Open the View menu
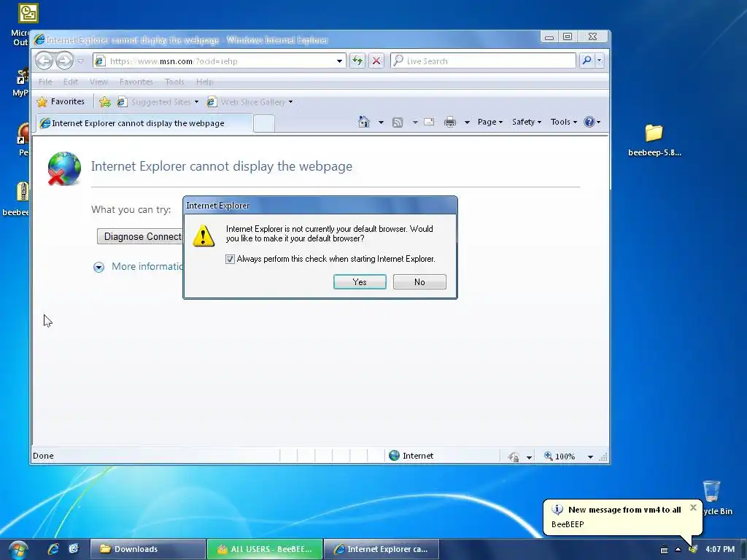The height and width of the screenshot is (560, 747). (98, 82)
